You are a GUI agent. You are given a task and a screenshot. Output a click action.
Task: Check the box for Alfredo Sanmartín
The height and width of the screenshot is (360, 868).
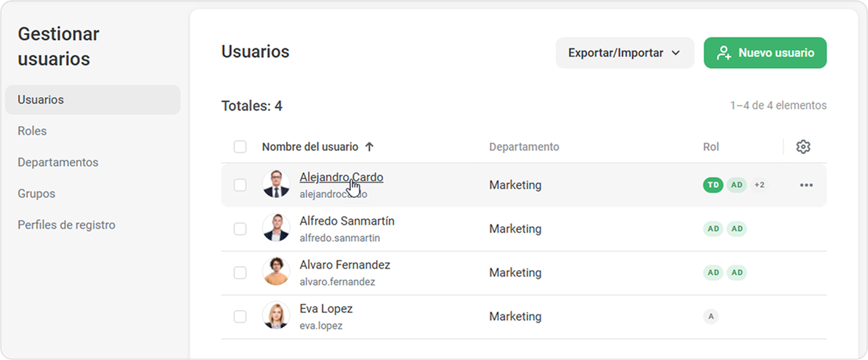click(241, 229)
